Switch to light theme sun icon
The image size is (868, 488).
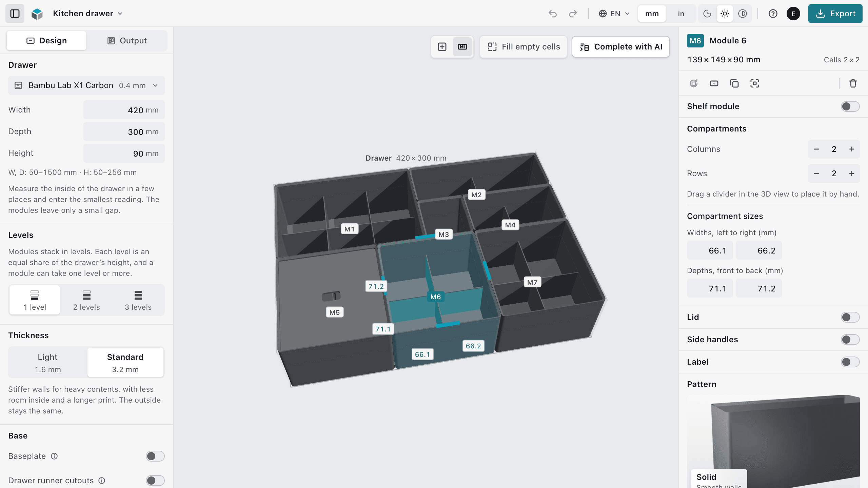(725, 14)
